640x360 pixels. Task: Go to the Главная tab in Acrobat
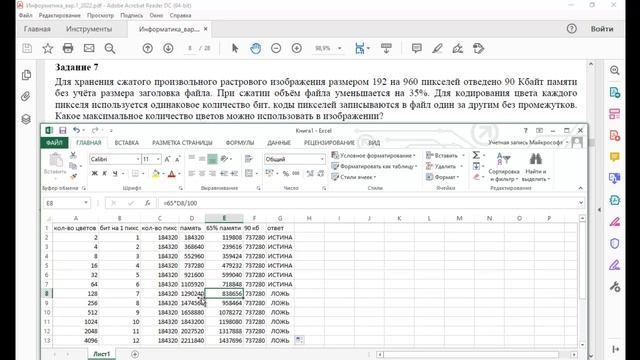click(x=37, y=29)
